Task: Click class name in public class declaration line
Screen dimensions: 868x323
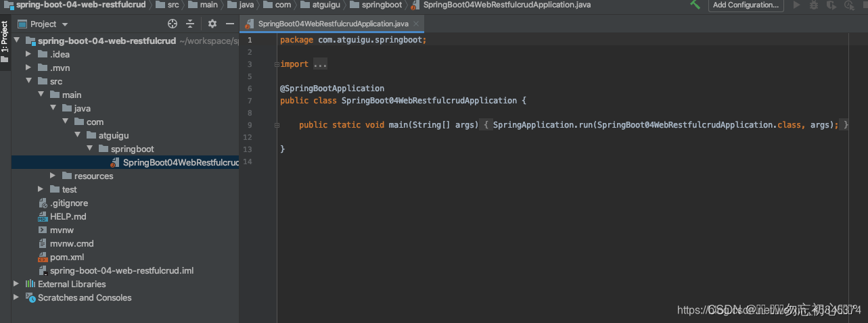Action: [x=429, y=101]
